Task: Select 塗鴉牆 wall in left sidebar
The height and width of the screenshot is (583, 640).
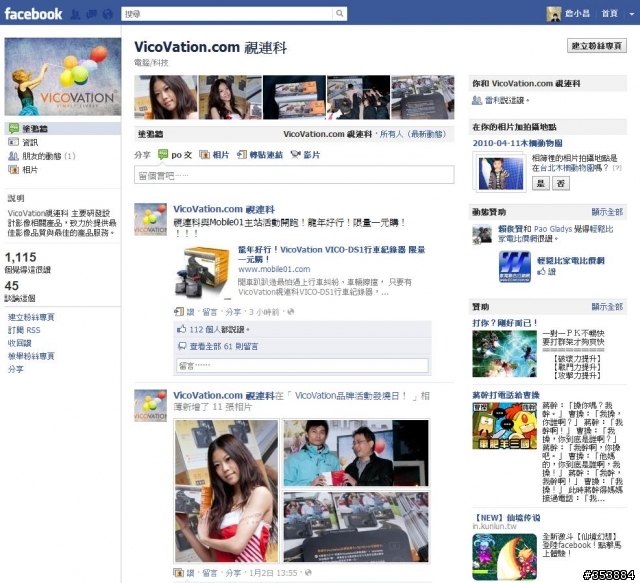Action: (x=62, y=129)
